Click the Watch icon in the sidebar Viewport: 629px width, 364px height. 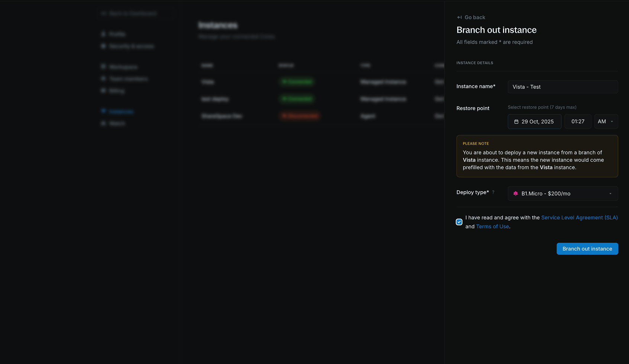pos(103,123)
